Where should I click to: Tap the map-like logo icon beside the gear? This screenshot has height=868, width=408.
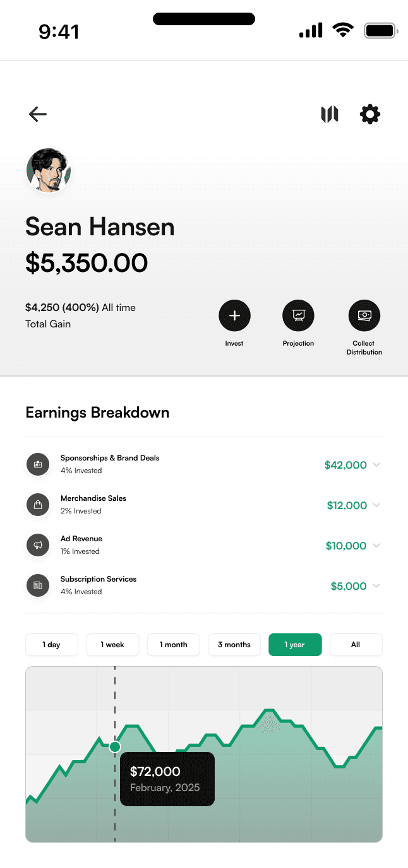pos(330,114)
